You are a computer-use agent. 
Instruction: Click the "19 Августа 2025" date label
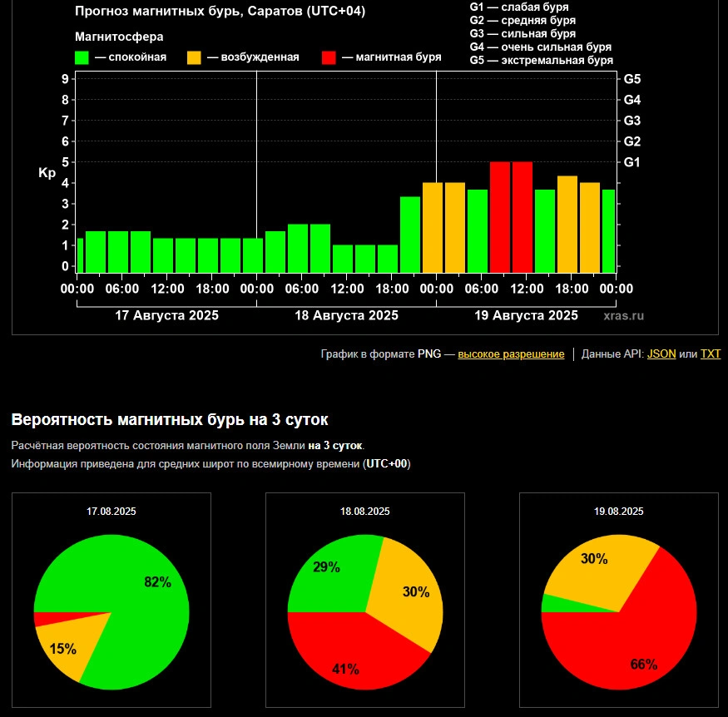click(x=526, y=316)
